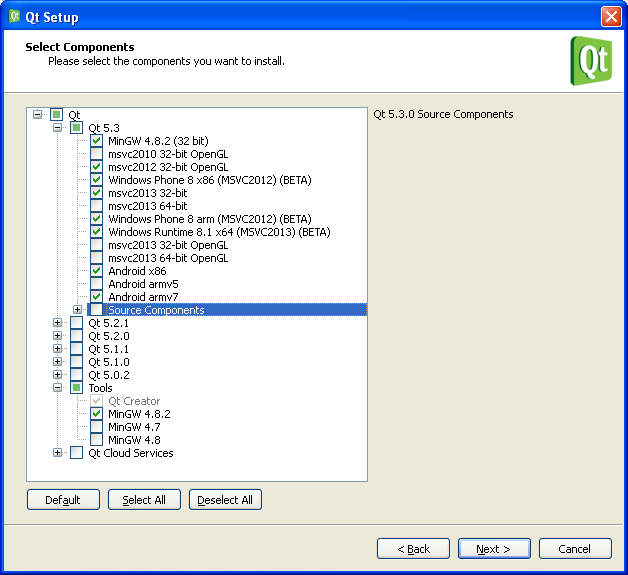The height and width of the screenshot is (575, 628).
Task: Check the MinGW 4.8 checkbox
Action: (x=96, y=440)
